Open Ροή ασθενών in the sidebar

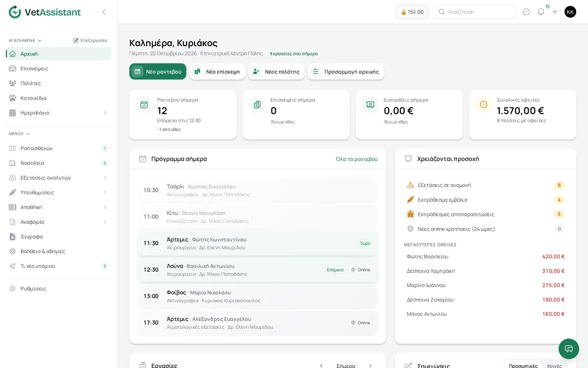[59, 148]
